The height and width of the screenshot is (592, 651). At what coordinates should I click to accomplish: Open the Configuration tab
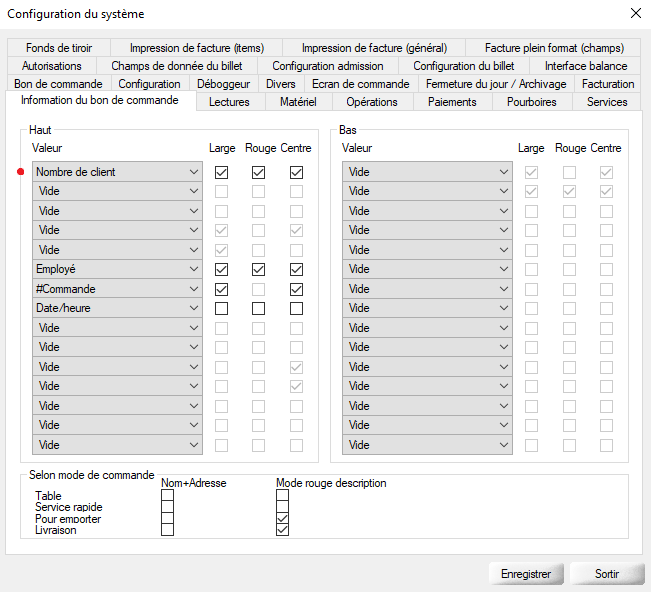coord(149,84)
